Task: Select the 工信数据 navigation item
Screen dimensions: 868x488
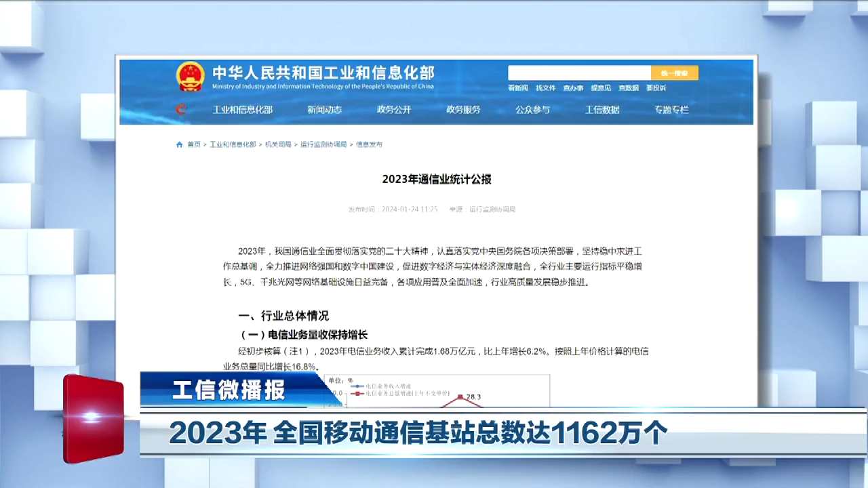Action: click(x=602, y=110)
